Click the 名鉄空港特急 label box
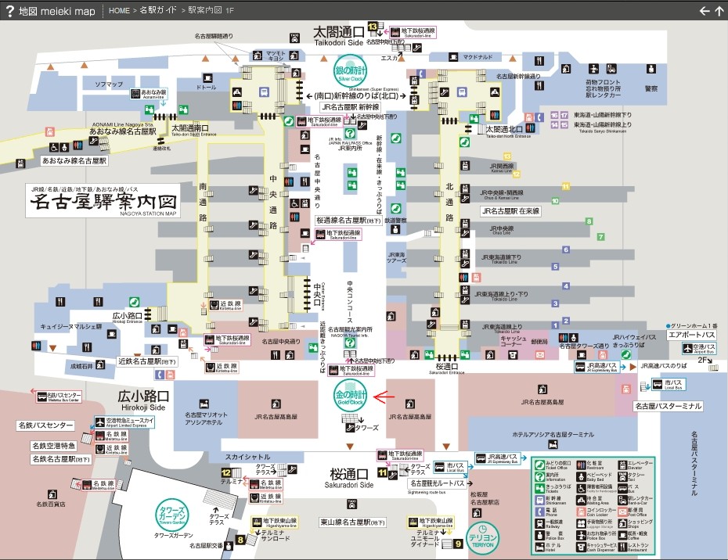The image size is (728, 560). [53, 446]
